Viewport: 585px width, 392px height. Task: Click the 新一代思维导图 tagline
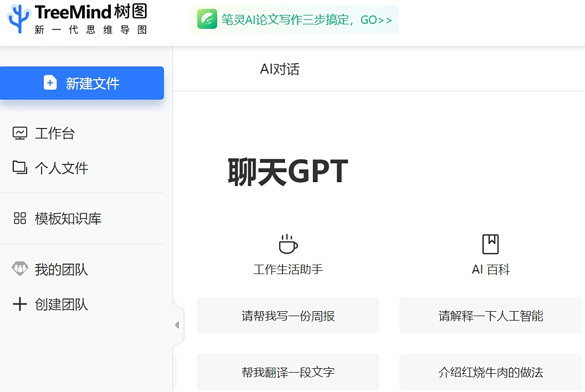tap(91, 30)
